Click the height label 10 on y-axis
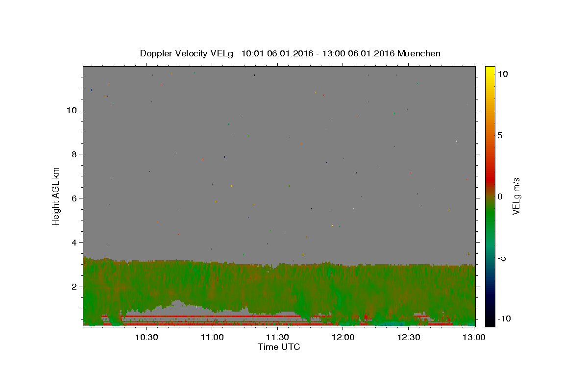Screen dimensions: 588x392 72,110
